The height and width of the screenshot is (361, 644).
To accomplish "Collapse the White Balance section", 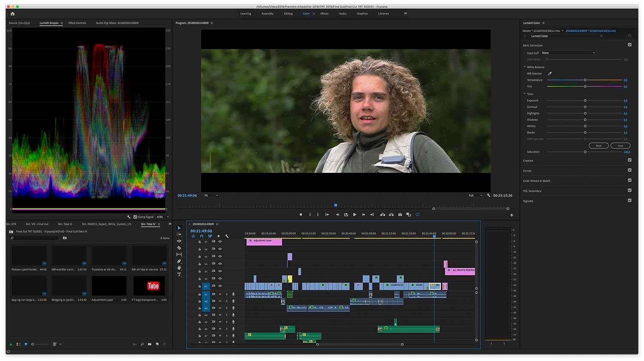I will [525, 67].
